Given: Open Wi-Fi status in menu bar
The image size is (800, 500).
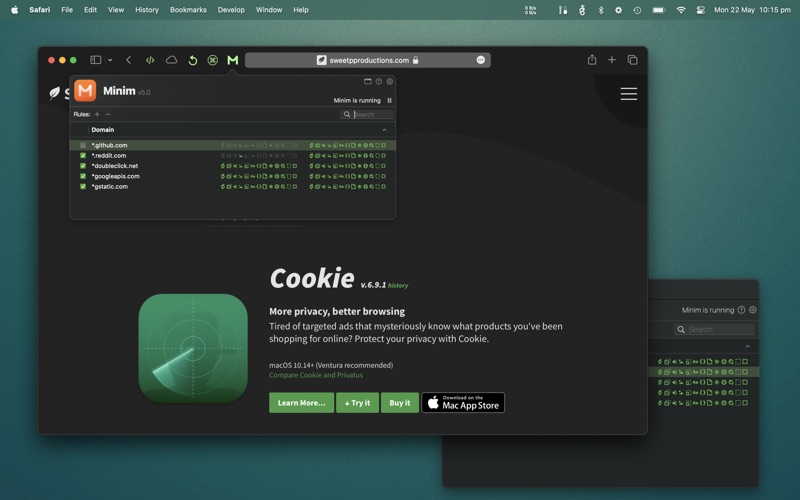Looking at the screenshot, I should click(x=681, y=10).
